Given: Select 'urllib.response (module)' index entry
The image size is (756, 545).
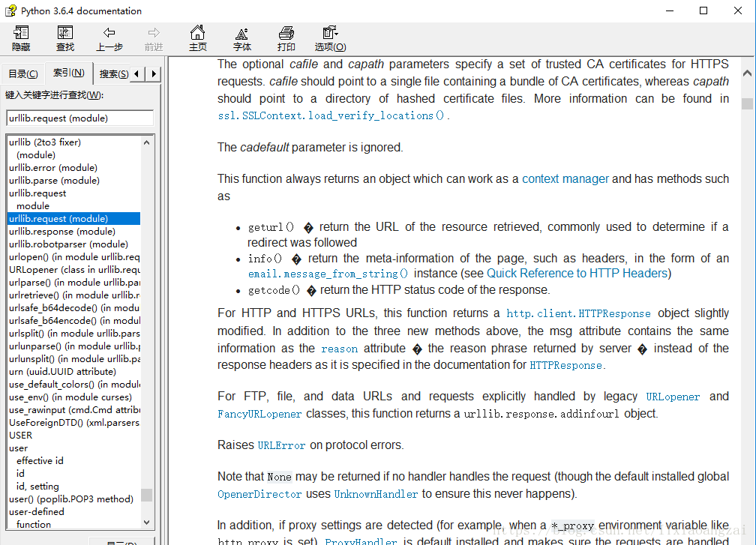Looking at the screenshot, I should 62,232.
